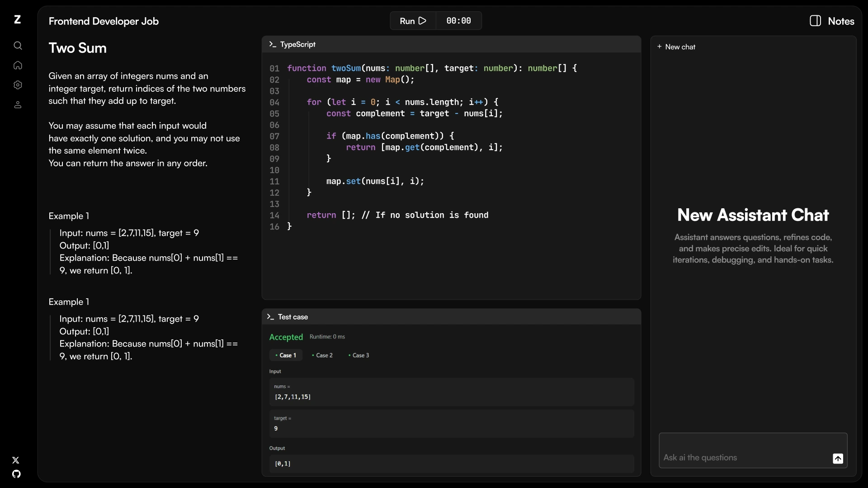Screen dimensions: 868x488
Task: Open the X (Twitter) link icon
Action: [x=16, y=460]
